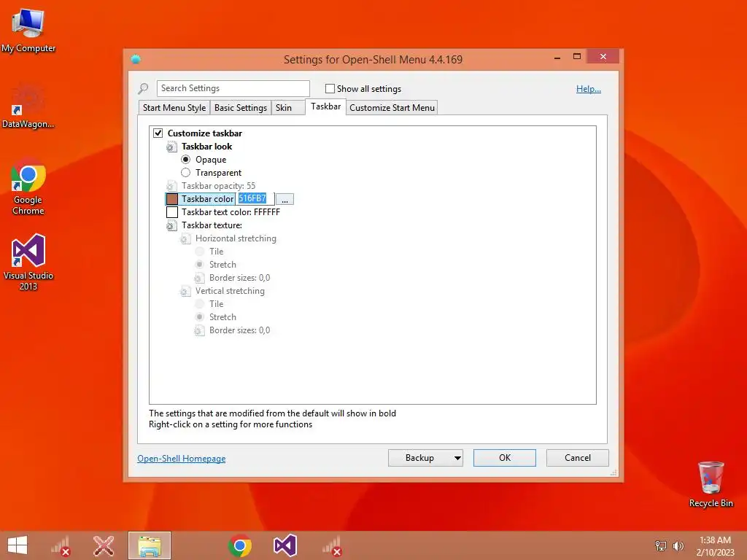Uncheck the Customize taskbar checkbox

pyautogui.click(x=158, y=133)
